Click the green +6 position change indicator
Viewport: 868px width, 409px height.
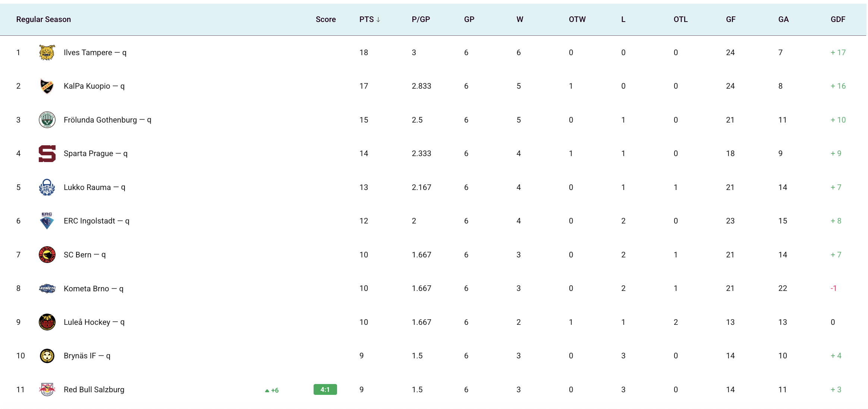[272, 390]
